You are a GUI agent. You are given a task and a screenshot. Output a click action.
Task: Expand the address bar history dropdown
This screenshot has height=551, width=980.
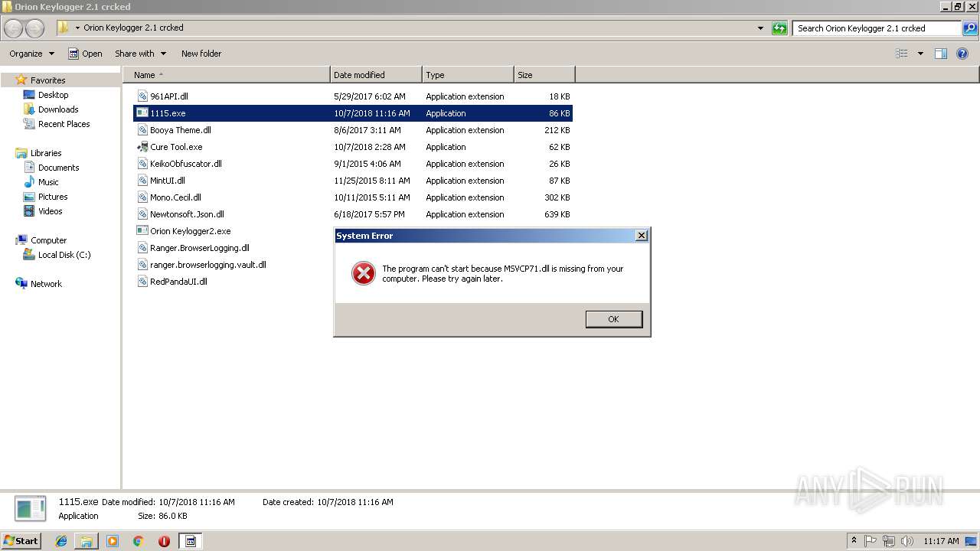[760, 28]
